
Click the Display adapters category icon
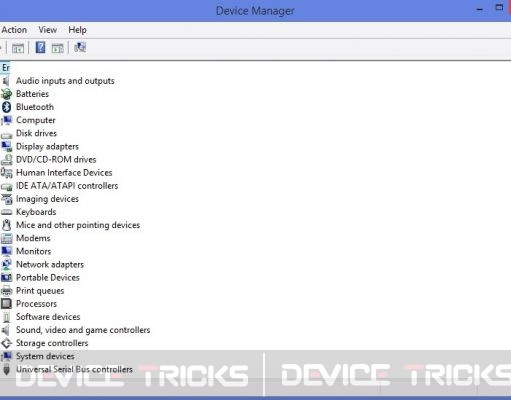tap(6, 147)
